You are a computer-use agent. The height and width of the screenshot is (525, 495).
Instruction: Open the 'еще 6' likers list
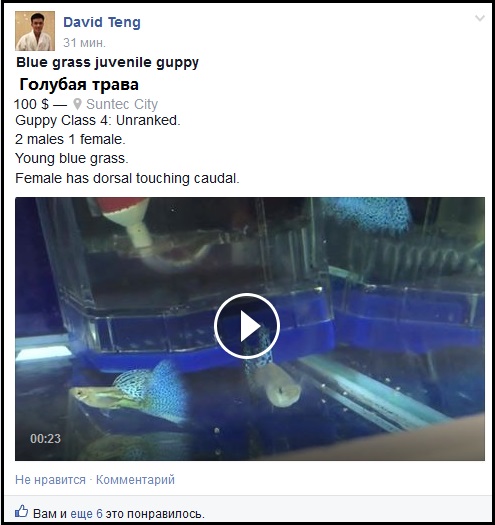click(86, 514)
